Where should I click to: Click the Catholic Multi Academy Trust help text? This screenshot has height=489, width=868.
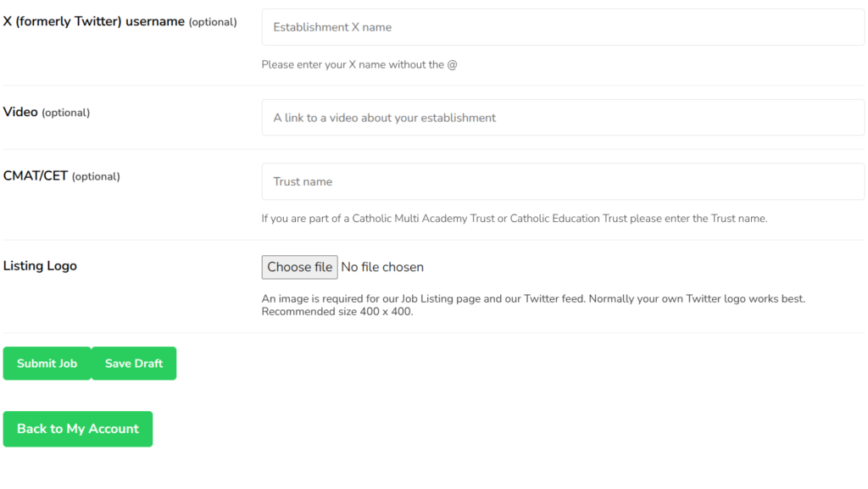click(514, 219)
